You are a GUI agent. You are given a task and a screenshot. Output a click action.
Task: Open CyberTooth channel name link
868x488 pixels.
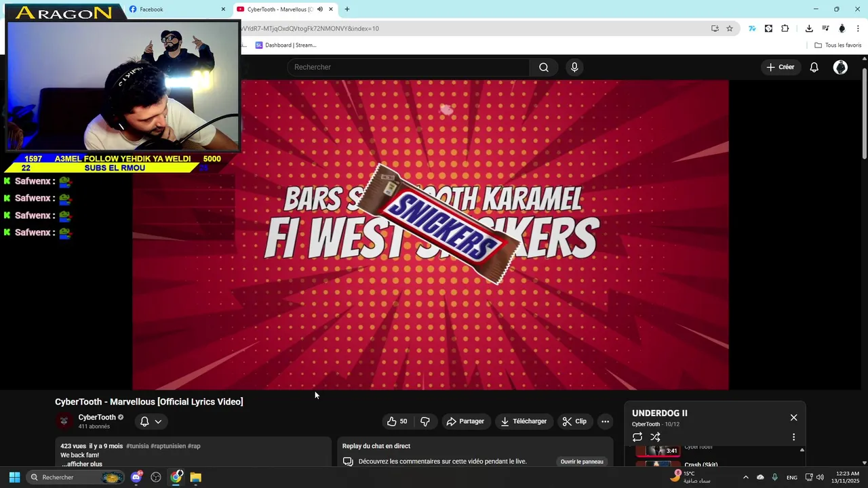(97, 418)
